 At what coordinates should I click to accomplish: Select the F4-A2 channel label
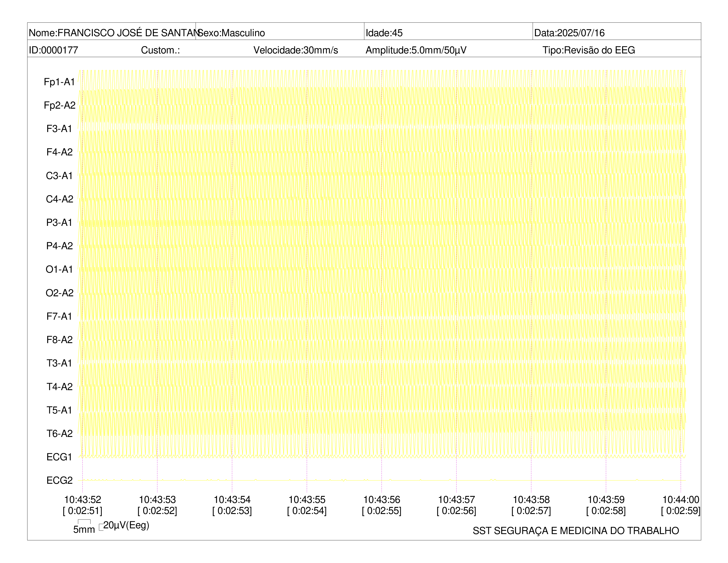point(59,152)
